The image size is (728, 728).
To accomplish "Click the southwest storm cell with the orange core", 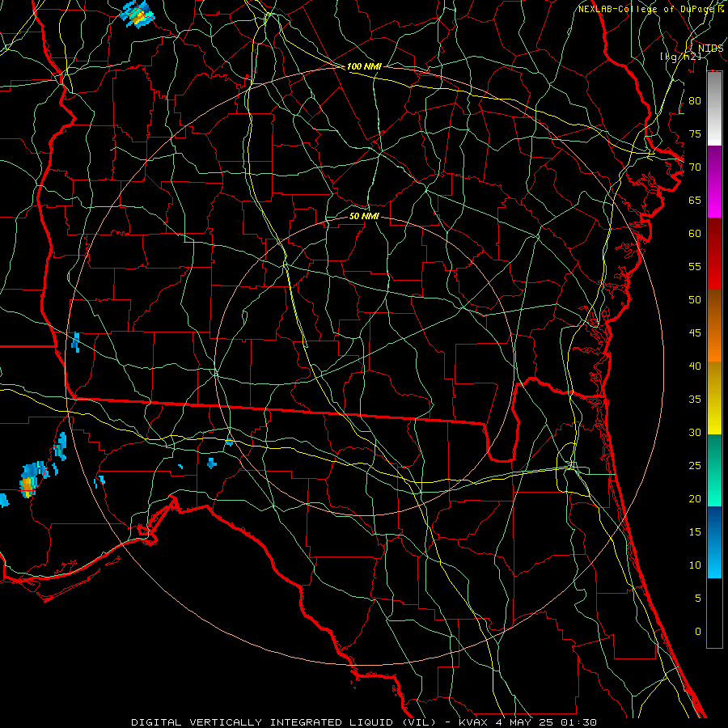I will point(30,480).
